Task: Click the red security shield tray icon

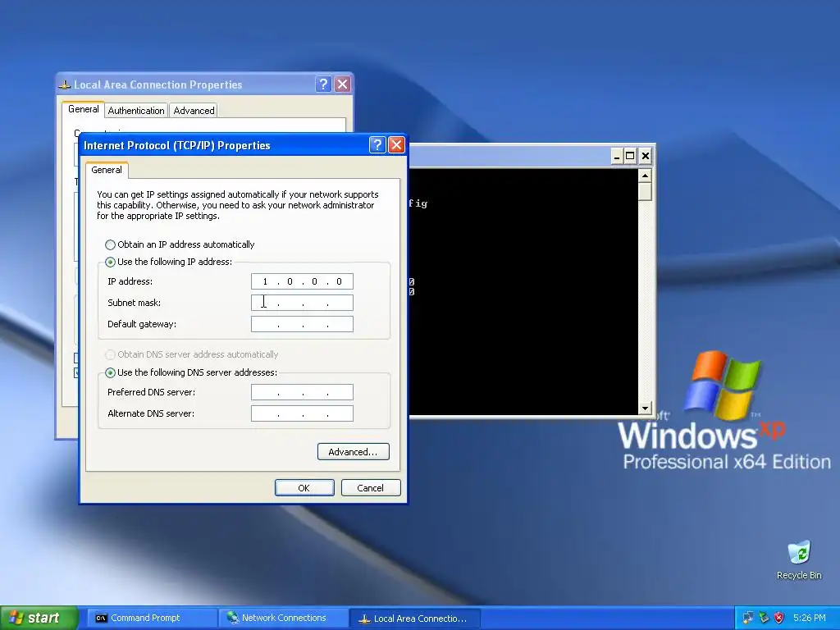Action: (779, 619)
